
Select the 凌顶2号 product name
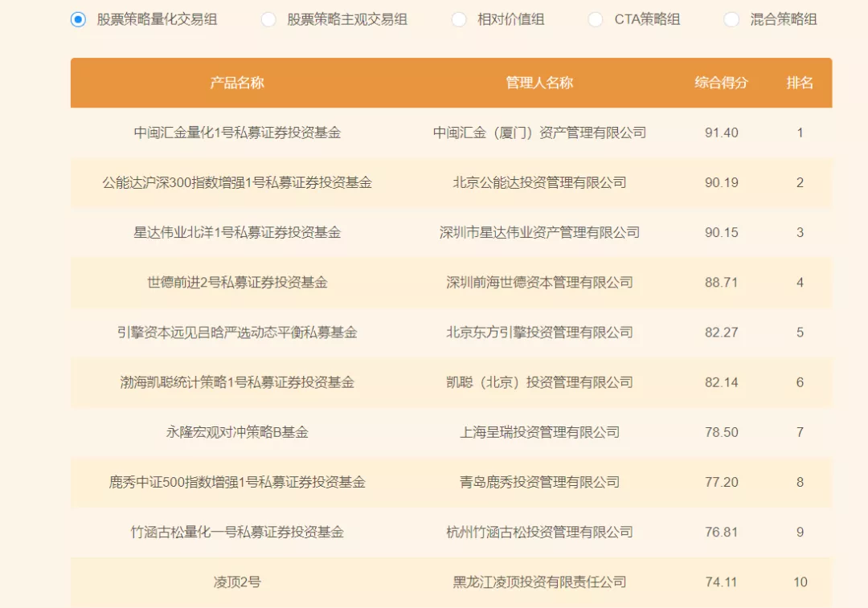[237, 582]
